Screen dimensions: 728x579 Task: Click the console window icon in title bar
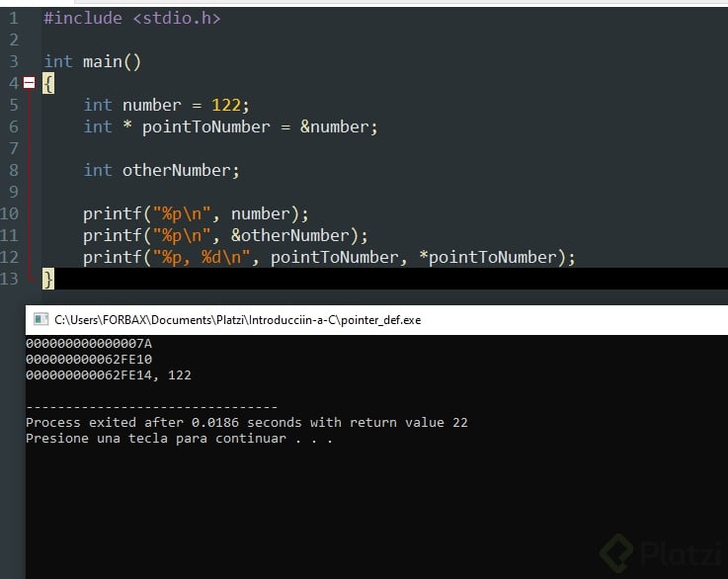(40, 319)
